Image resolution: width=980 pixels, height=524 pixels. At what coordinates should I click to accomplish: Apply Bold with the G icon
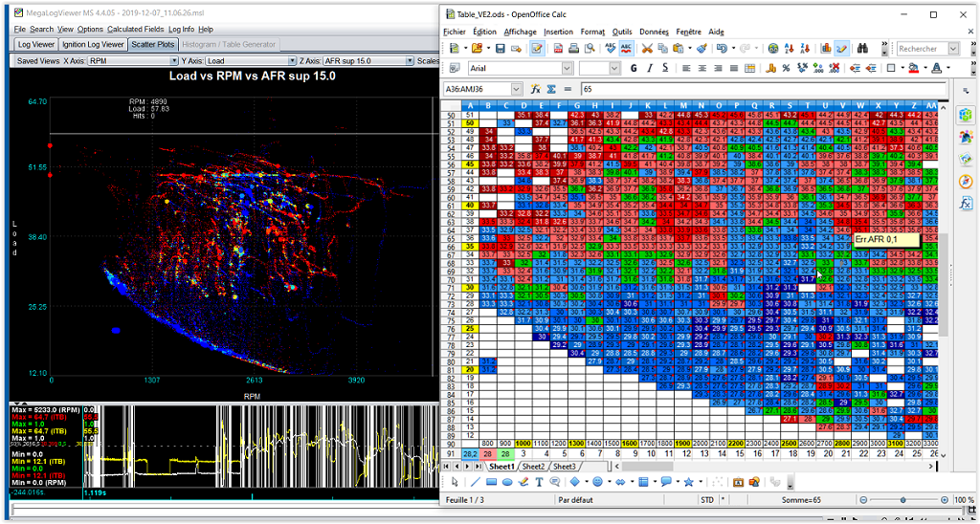(634, 68)
